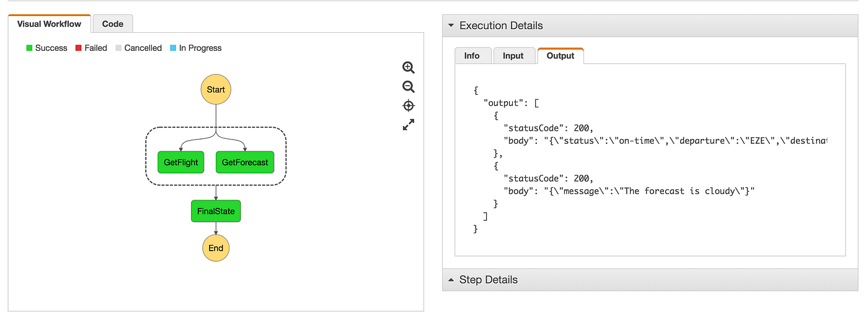Zoom out of the workflow graph
Viewport: 868px width, 330px height.
(x=409, y=87)
